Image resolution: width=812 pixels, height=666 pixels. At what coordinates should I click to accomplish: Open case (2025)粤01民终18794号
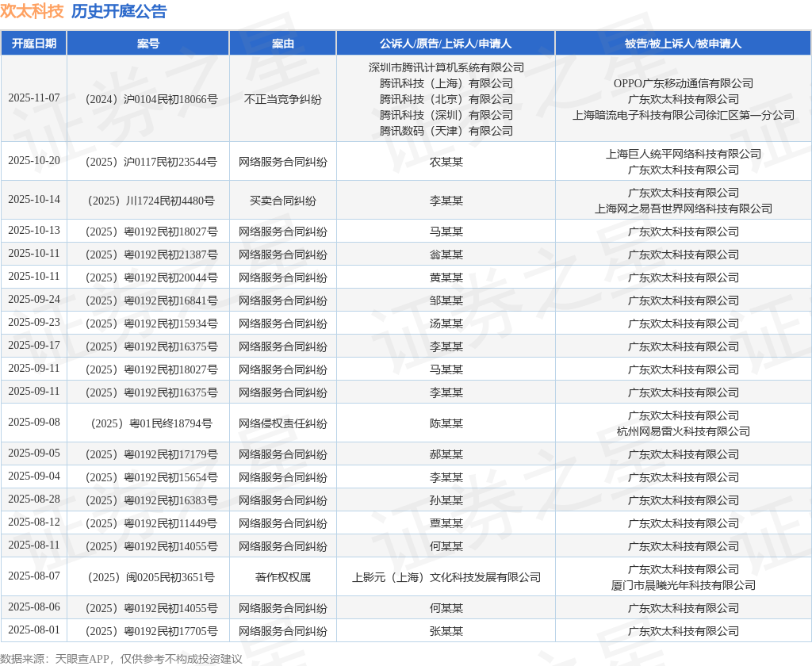click(x=148, y=423)
